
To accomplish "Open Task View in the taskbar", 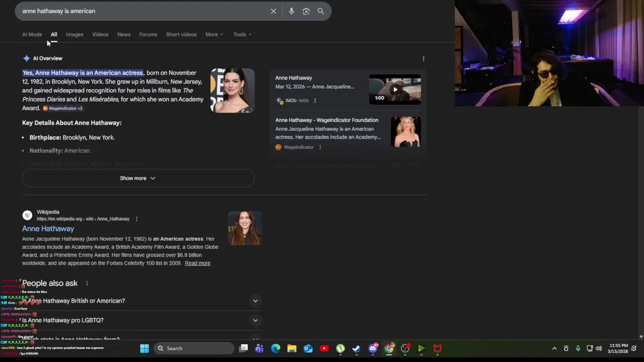I will 244,348.
